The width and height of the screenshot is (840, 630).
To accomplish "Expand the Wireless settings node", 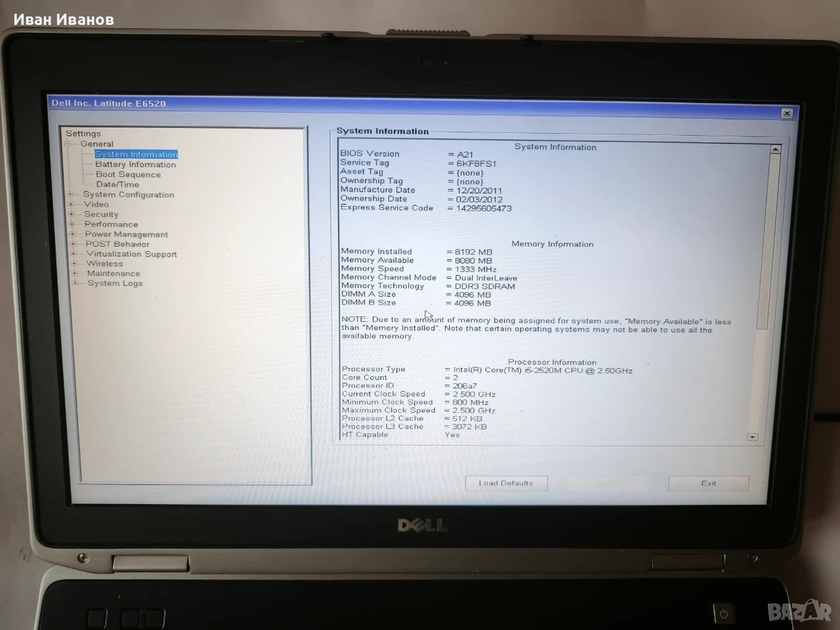I will pos(75,264).
